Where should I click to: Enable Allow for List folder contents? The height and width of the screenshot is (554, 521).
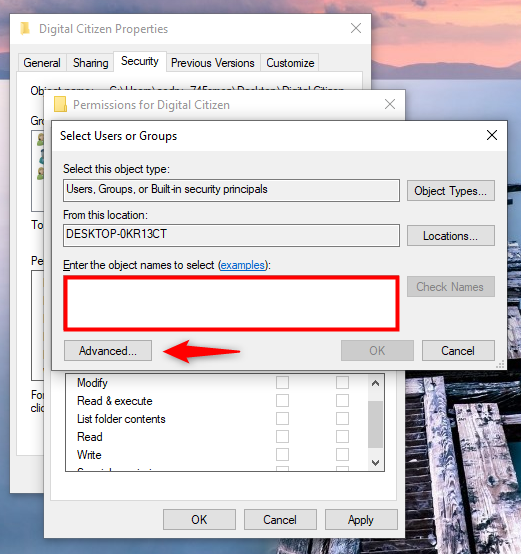(282, 419)
